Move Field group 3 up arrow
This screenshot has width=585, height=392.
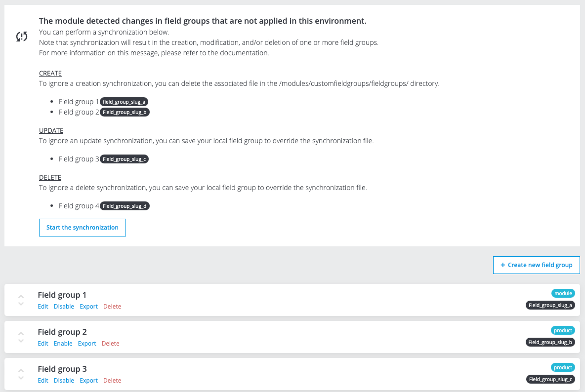[21, 371]
